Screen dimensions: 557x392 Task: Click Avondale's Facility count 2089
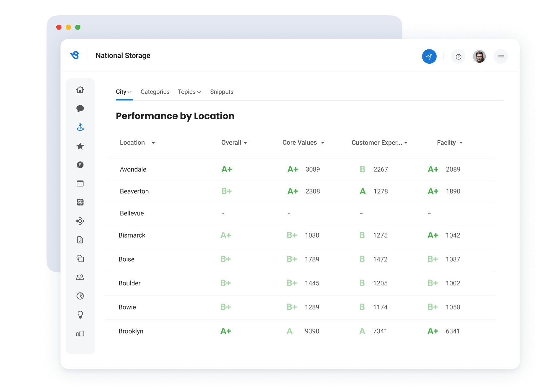(453, 169)
